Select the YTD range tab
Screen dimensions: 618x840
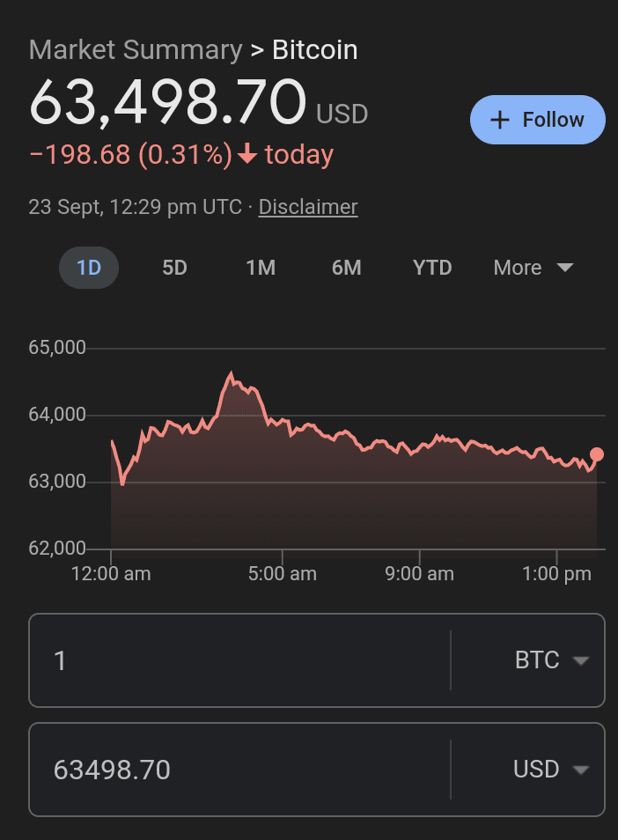point(432,268)
